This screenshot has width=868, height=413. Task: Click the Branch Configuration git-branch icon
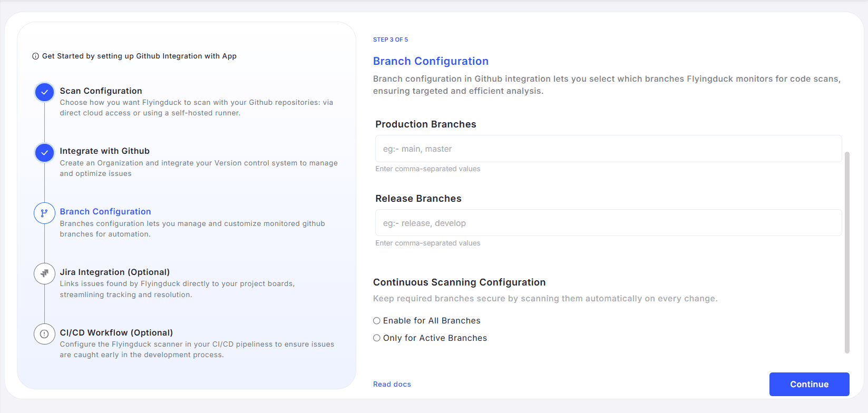tap(44, 213)
